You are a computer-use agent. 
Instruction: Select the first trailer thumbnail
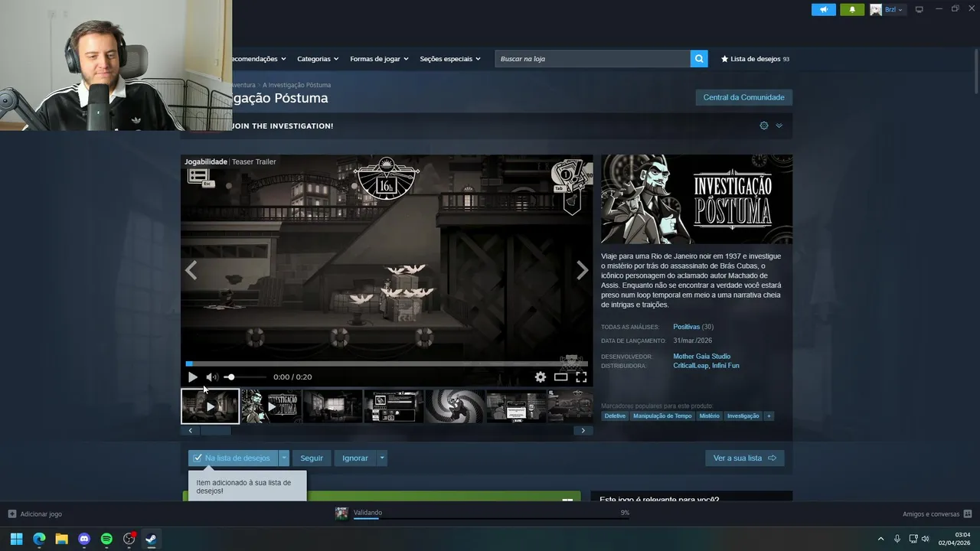click(x=210, y=406)
